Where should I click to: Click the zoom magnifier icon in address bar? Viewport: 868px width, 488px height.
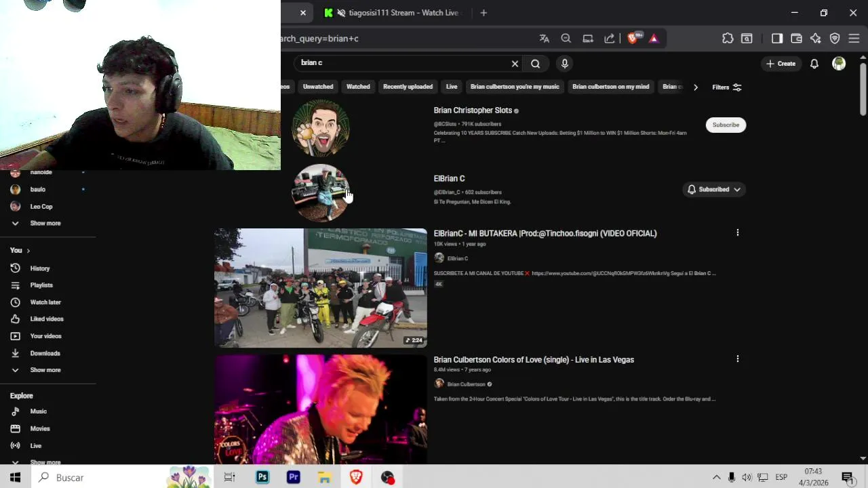click(566, 39)
